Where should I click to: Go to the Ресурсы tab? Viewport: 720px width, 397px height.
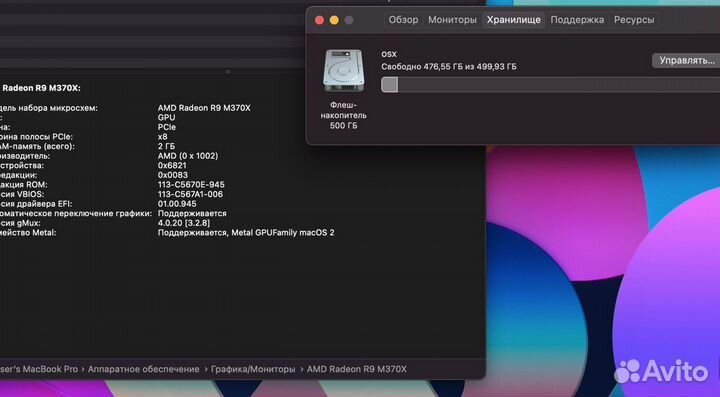634,20
